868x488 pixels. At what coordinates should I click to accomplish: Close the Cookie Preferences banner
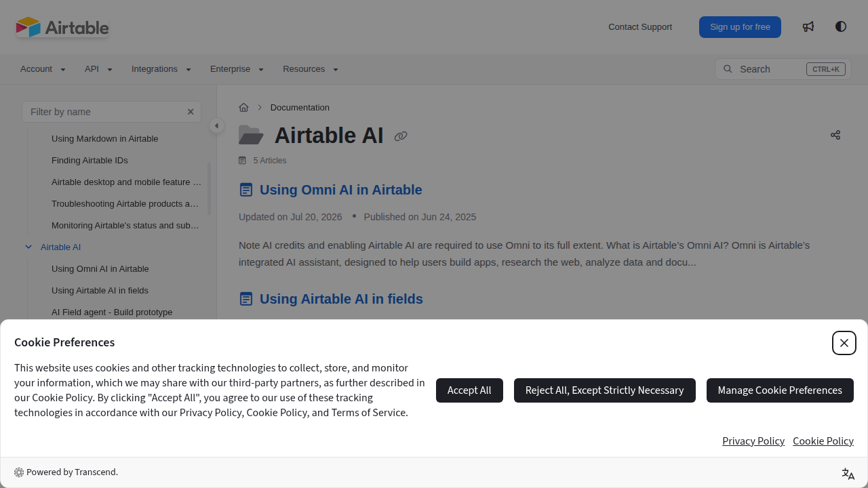click(x=844, y=343)
